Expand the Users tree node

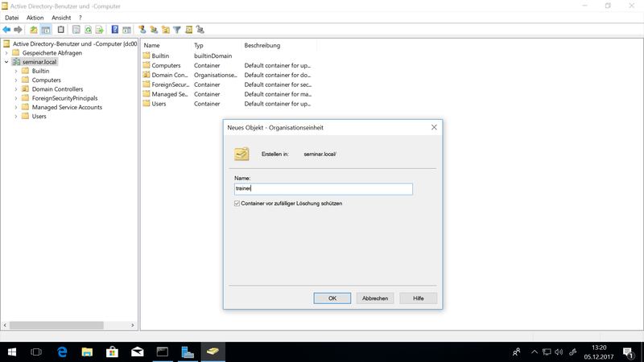pos(16,116)
